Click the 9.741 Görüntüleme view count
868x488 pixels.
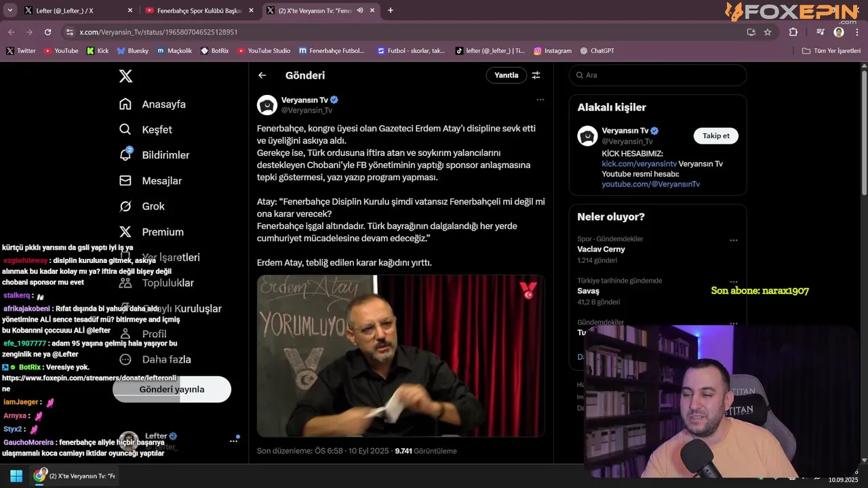point(426,451)
